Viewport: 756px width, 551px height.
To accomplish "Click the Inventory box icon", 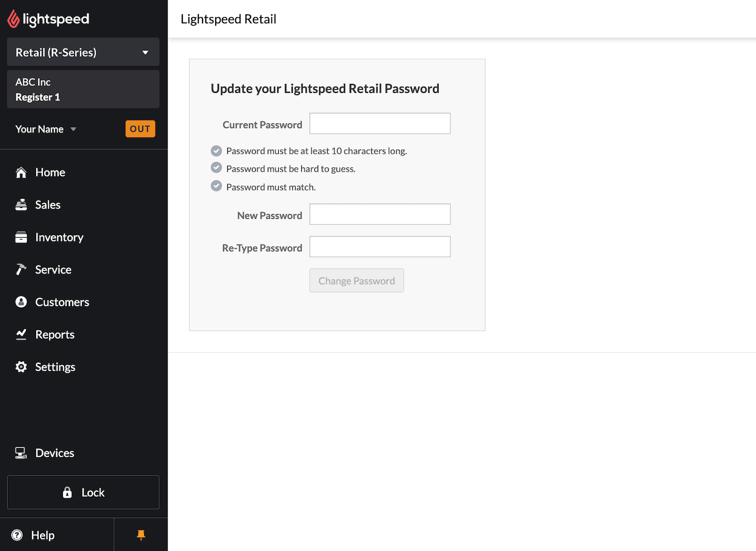I will [21, 237].
